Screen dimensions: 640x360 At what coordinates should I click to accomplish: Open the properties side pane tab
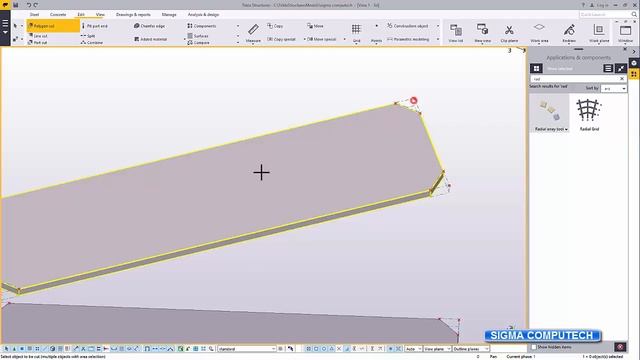pos(634,63)
